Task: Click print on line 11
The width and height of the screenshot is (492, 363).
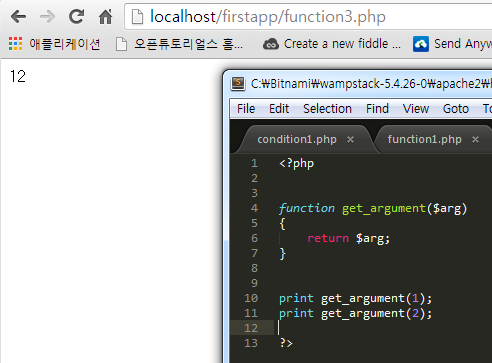Action: [296, 313]
